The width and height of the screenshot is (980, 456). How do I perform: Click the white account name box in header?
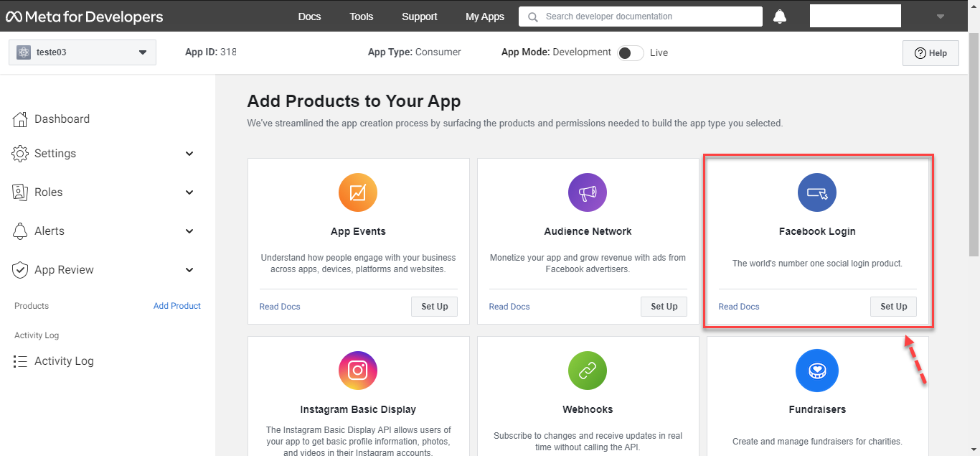pyautogui.click(x=855, y=16)
